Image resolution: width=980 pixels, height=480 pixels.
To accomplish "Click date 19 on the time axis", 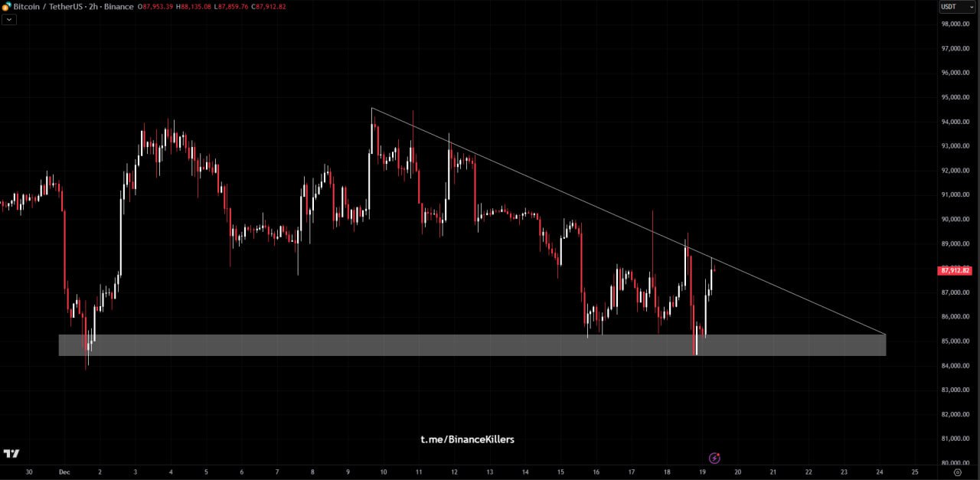I will (702, 472).
